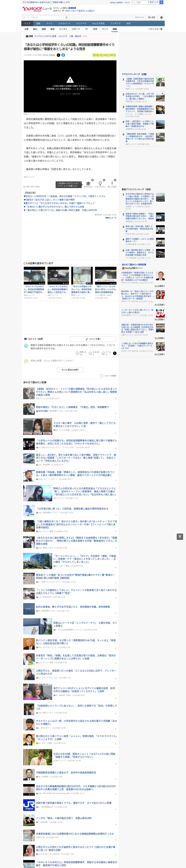Open the ランキング tab

[115, 24]
